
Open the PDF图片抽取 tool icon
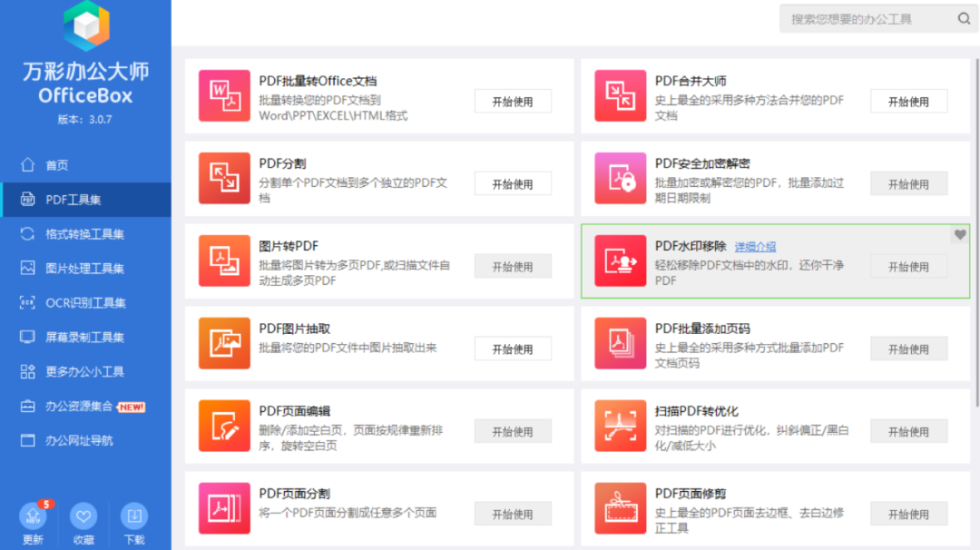pyautogui.click(x=224, y=343)
